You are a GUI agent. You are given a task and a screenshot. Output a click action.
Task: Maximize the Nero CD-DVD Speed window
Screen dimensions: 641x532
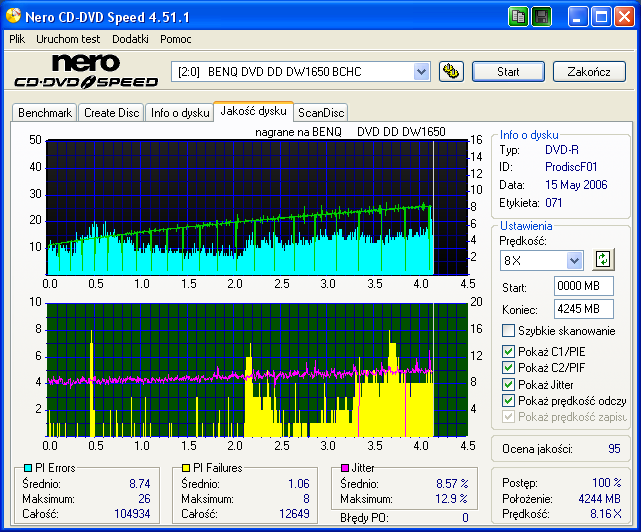tap(601, 17)
